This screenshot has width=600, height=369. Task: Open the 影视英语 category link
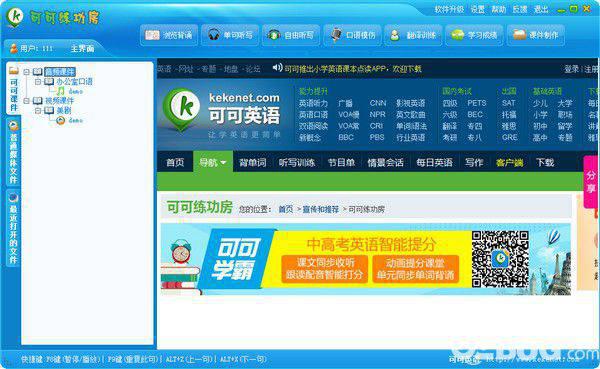[411, 103]
